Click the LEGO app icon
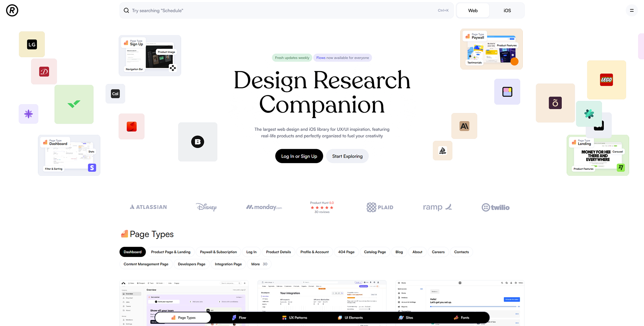Image resolution: width=644 pixels, height=326 pixels. coord(606,80)
